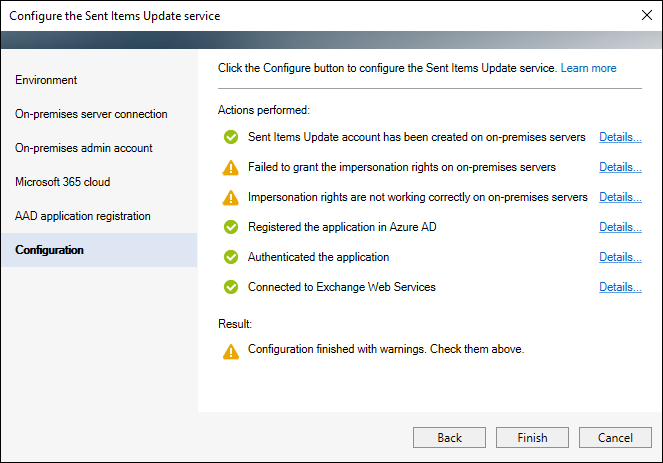This screenshot has width=663, height=463.
Task: Open Details for Azure AD registration
Action: [620, 227]
